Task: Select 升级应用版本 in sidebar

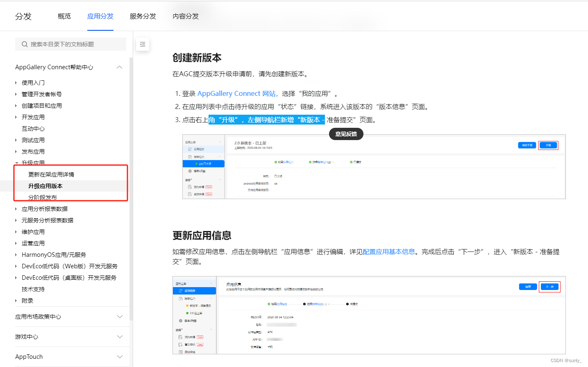Action: (45, 186)
